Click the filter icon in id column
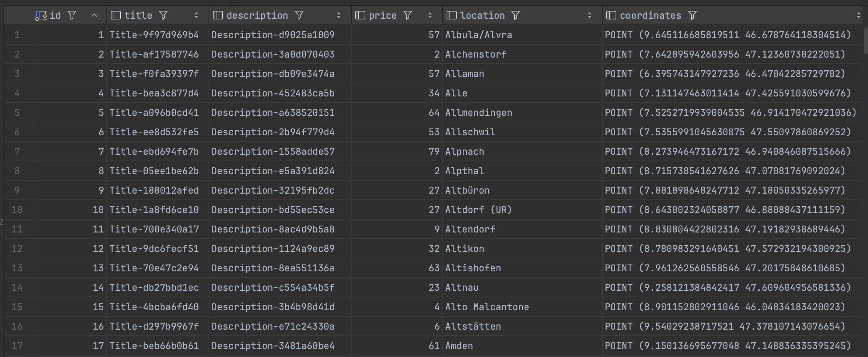This screenshot has height=357, width=868. click(72, 15)
